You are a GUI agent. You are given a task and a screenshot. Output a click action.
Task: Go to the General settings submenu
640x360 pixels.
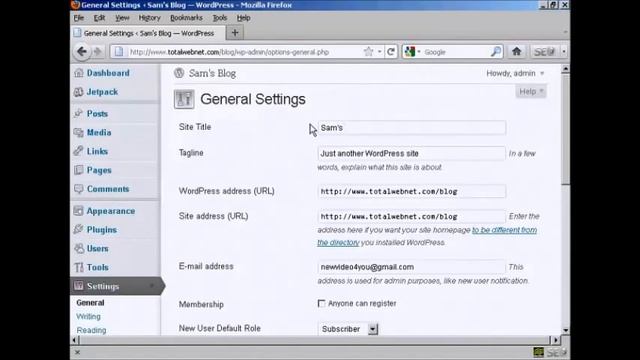click(90, 303)
